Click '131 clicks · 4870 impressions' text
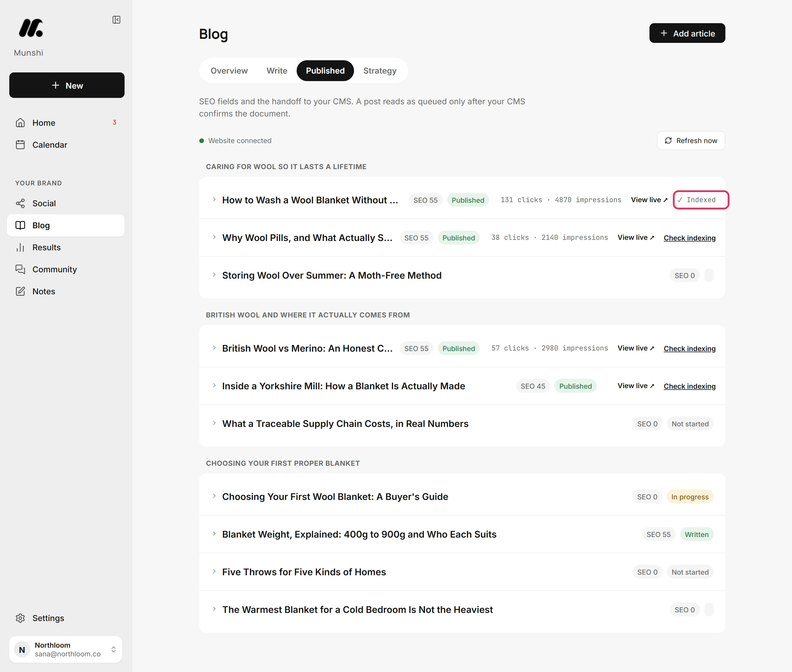The width and height of the screenshot is (792, 672). [x=561, y=200]
